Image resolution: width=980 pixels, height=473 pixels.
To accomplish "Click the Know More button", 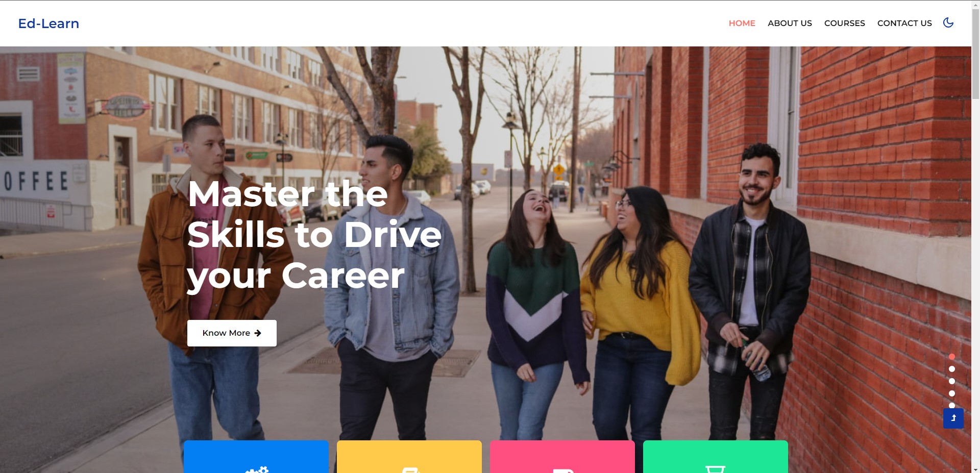I will point(232,333).
